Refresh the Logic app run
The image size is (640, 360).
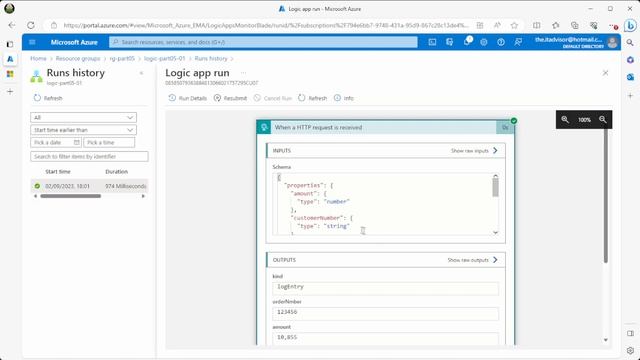313,98
